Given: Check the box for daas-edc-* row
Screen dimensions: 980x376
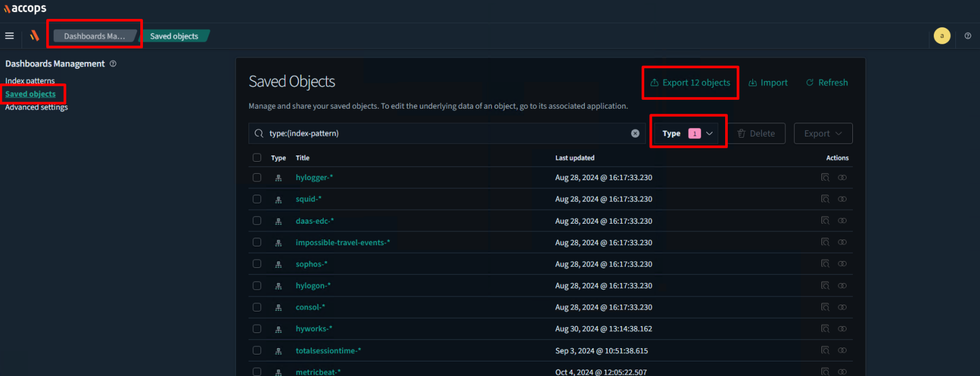Looking at the screenshot, I should [x=257, y=221].
